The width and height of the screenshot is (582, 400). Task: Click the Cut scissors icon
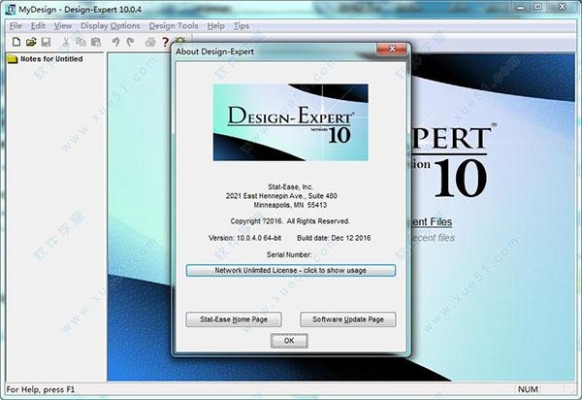66,42
